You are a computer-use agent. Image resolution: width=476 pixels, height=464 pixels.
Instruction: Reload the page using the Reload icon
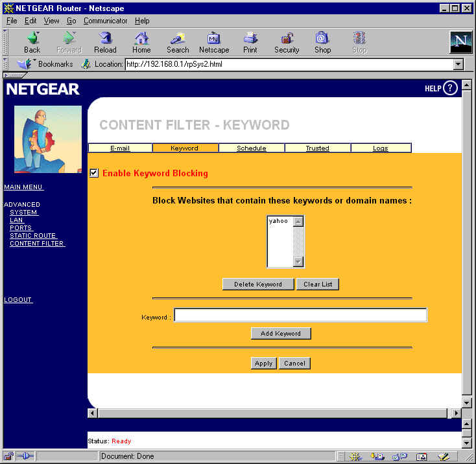105,38
